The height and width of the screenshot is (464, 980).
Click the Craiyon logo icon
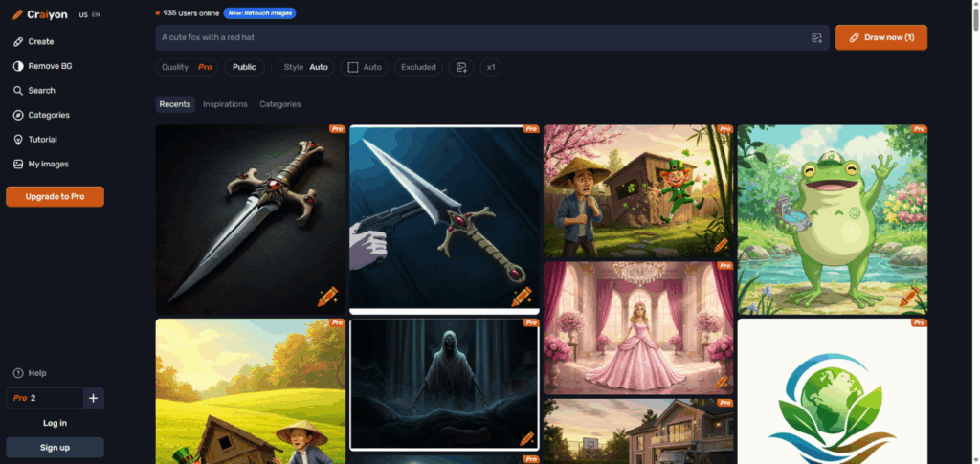[17, 15]
